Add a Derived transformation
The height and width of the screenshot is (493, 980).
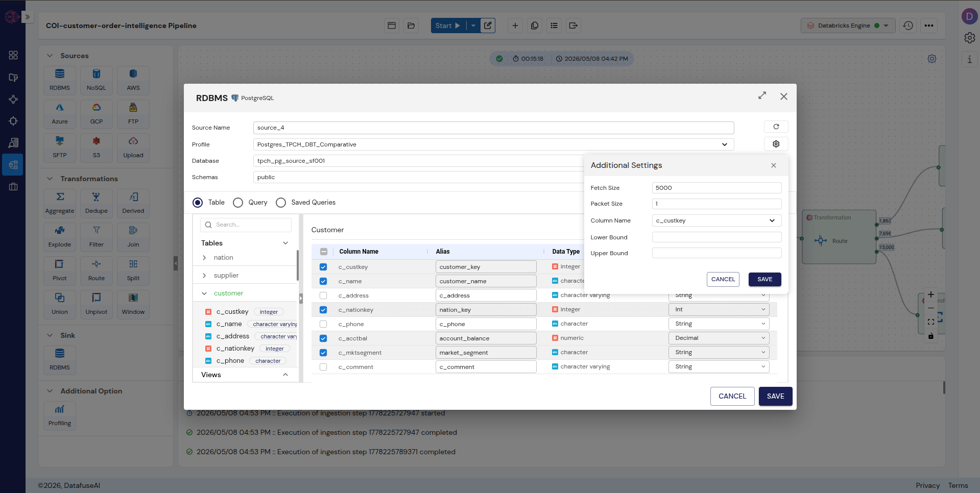(133, 203)
